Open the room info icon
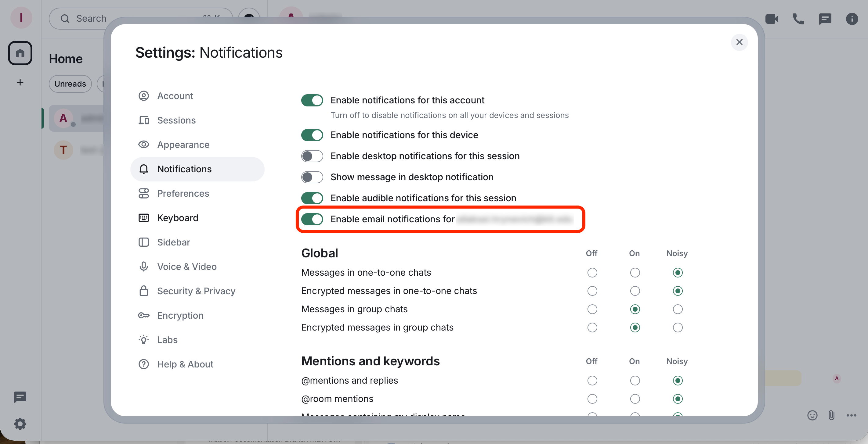 click(852, 19)
